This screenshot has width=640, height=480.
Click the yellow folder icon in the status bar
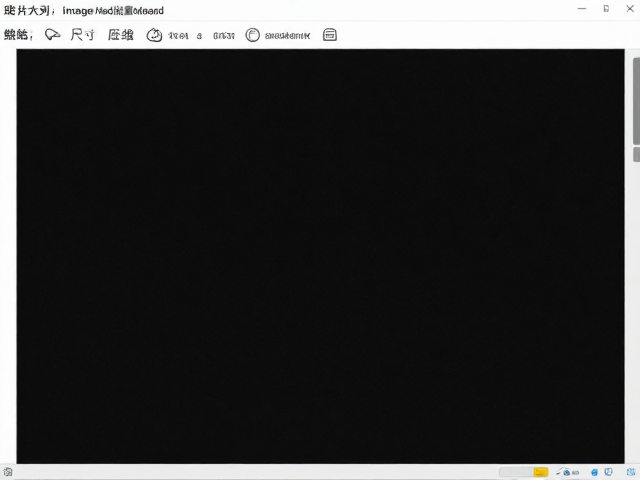click(x=541, y=472)
